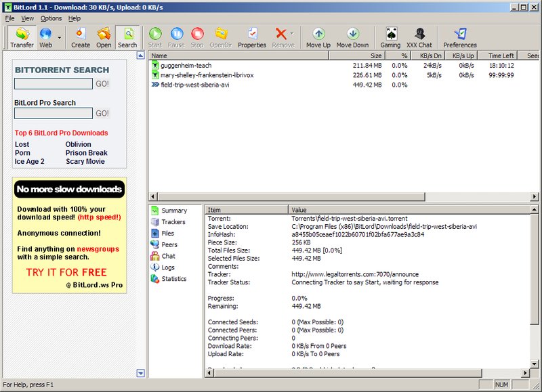Image resolution: width=542 pixels, height=392 pixels.
Task: Click GO! next to BitTorrent Search
Action: pyautogui.click(x=102, y=83)
